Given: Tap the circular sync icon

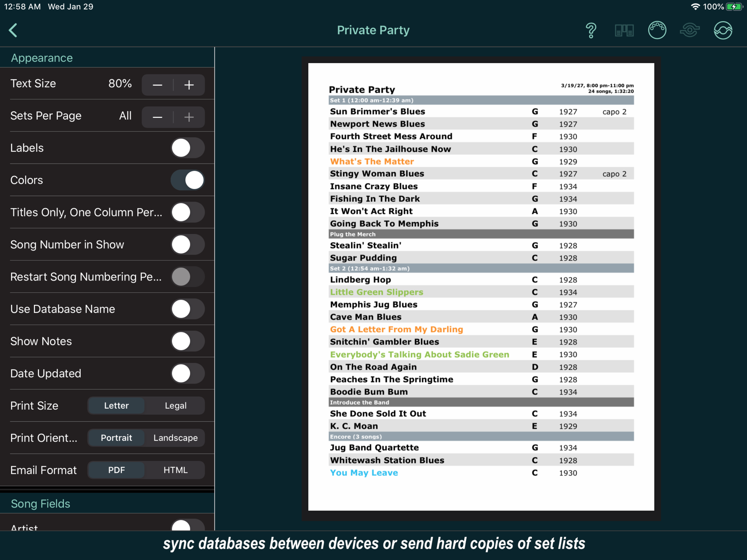Looking at the screenshot, I should (x=723, y=30).
